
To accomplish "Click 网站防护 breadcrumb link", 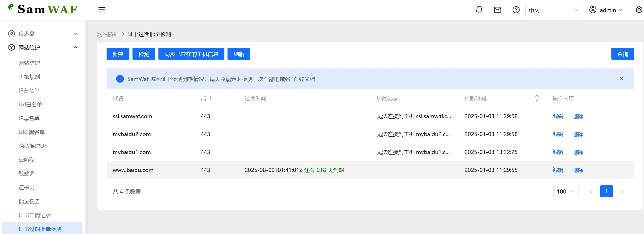I will pos(108,34).
